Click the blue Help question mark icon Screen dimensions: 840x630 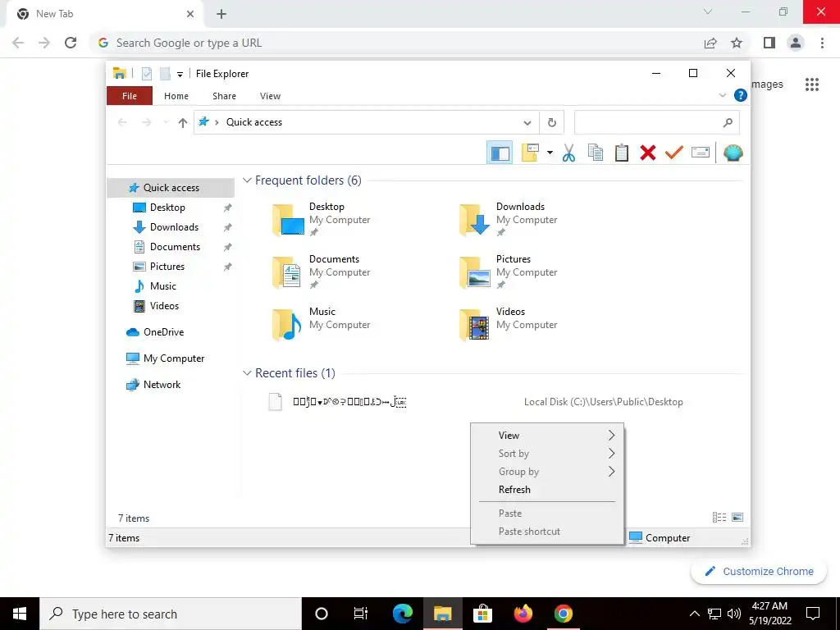(x=740, y=95)
